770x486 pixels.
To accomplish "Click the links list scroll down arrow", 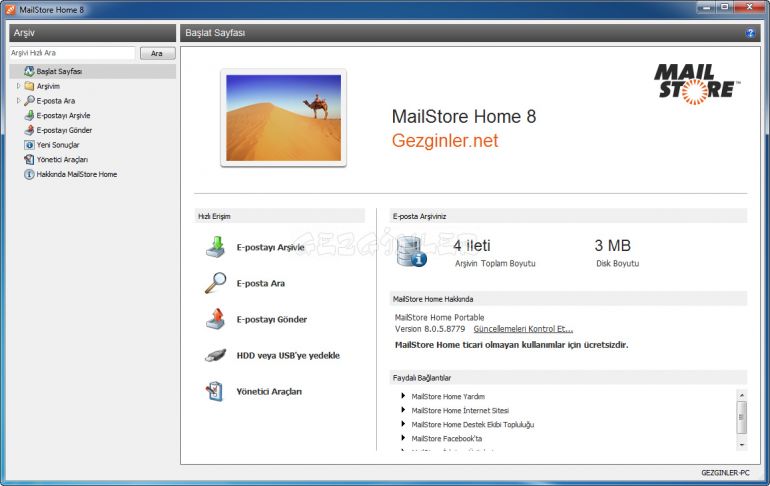I will (742, 445).
